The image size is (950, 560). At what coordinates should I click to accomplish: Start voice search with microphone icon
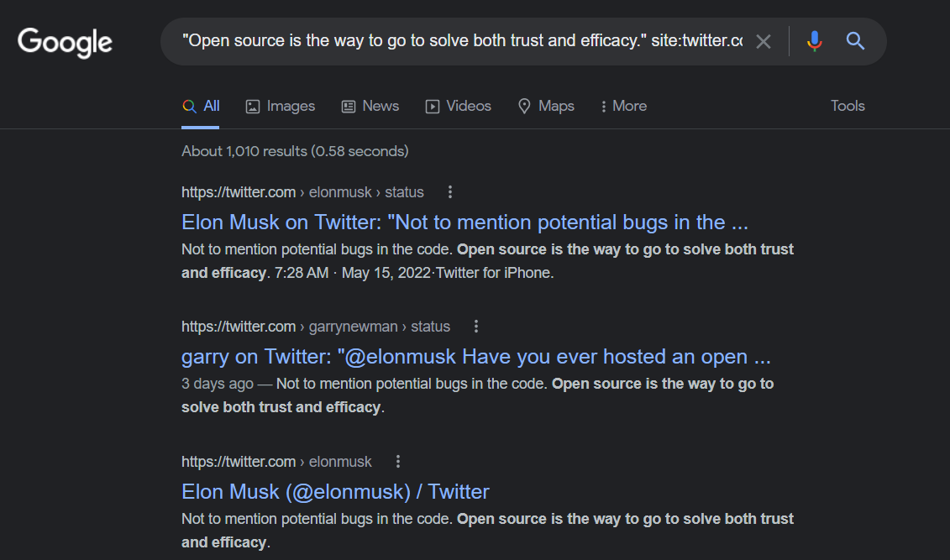[814, 41]
